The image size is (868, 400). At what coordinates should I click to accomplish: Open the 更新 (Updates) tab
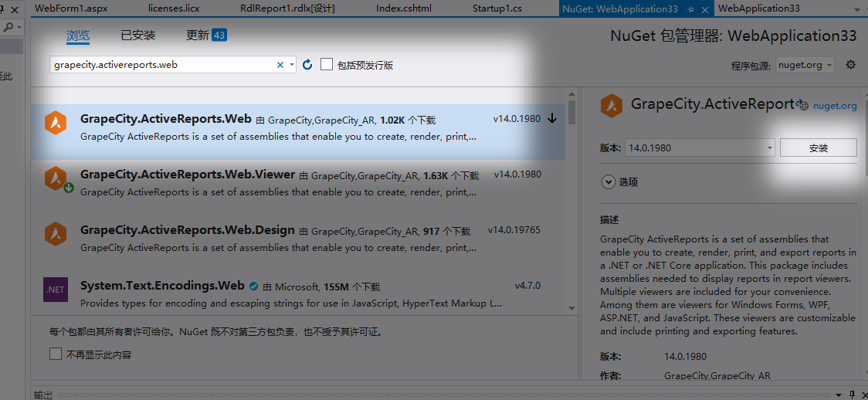click(198, 36)
